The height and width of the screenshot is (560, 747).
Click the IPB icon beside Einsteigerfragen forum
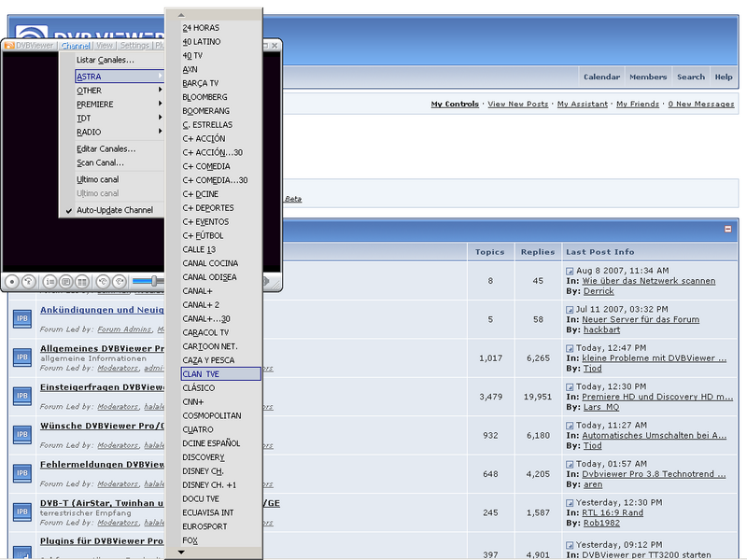coord(22,396)
